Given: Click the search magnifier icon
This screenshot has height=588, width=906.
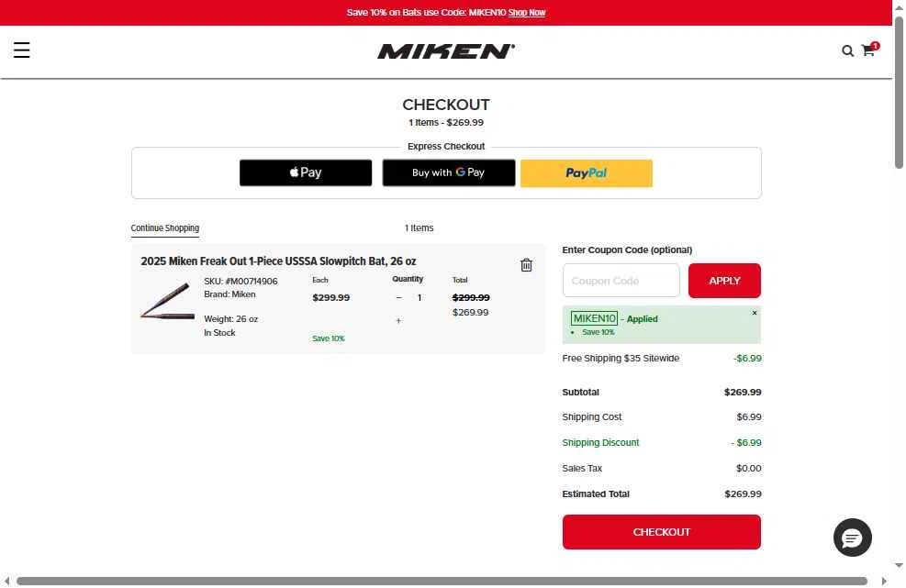Looking at the screenshot, I should 847,50.
